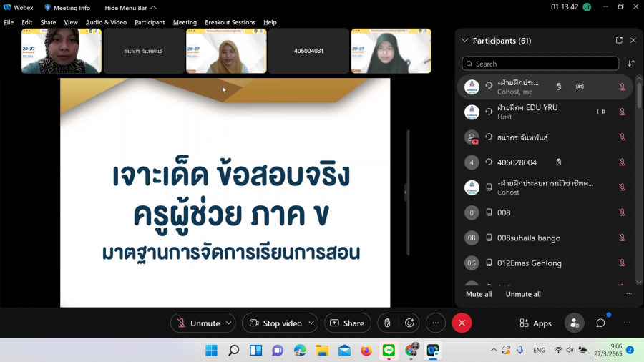
Task: Click the Share button
Action: coord(348,323)
